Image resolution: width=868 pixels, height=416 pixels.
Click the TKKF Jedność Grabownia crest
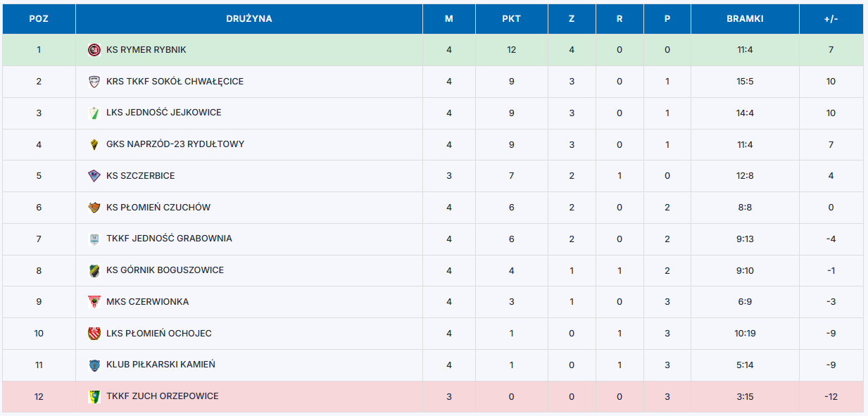[94, 239]
